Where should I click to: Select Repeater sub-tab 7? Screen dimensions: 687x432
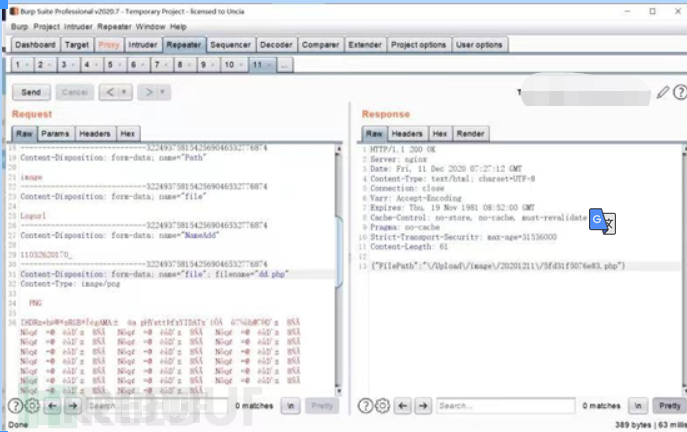point(156,65)
